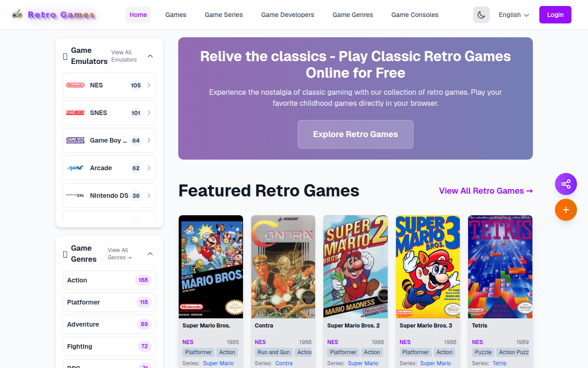The width and height of the screenshot is (588, 368).
Task: Select the NES Nintendo logo icon
Action: (x=75, y=85)
